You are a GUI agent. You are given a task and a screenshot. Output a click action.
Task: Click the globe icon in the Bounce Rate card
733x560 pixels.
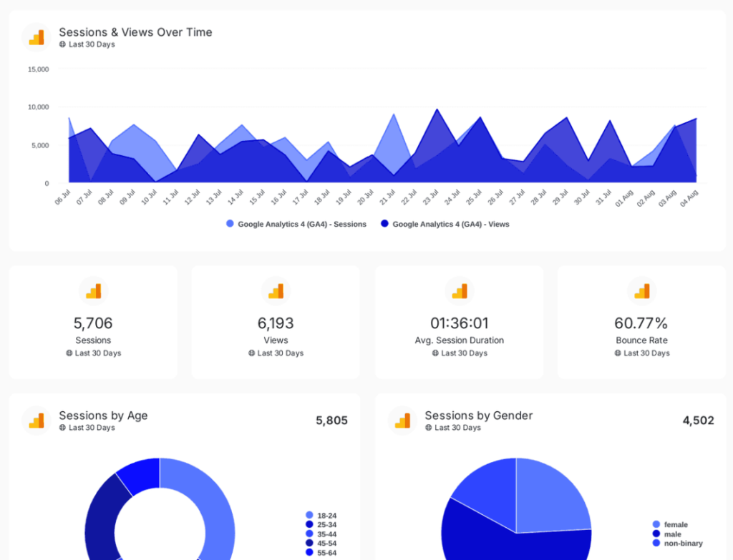618,353
